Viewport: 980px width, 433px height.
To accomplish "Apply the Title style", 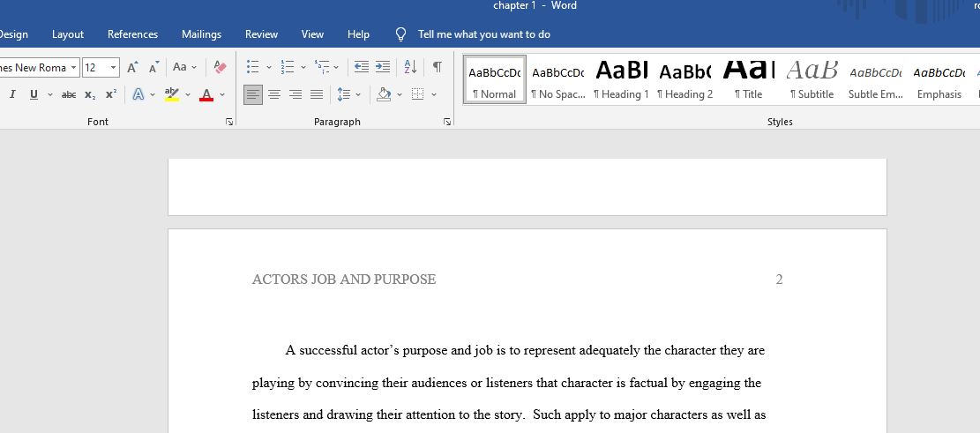I will (748, 79).
